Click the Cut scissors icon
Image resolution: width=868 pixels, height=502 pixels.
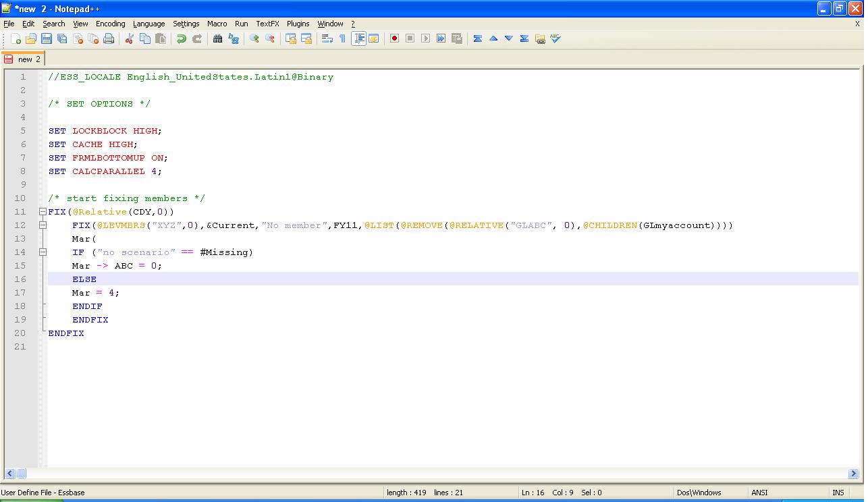click(x=129, y=38)
